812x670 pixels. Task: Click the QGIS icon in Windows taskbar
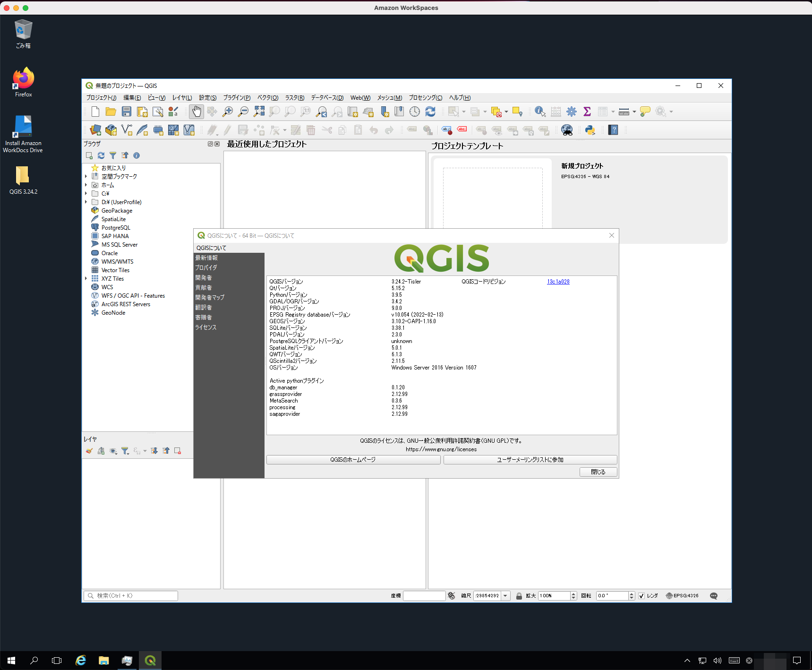coord(150,661)
